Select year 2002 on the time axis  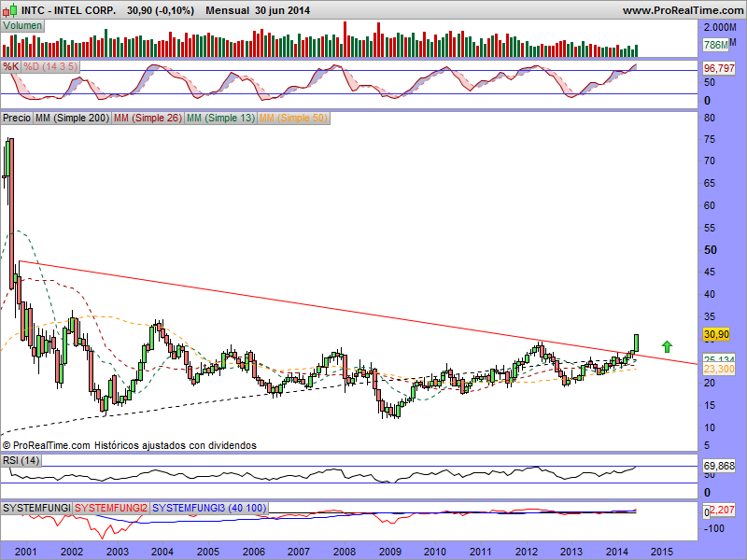point(72,552)
